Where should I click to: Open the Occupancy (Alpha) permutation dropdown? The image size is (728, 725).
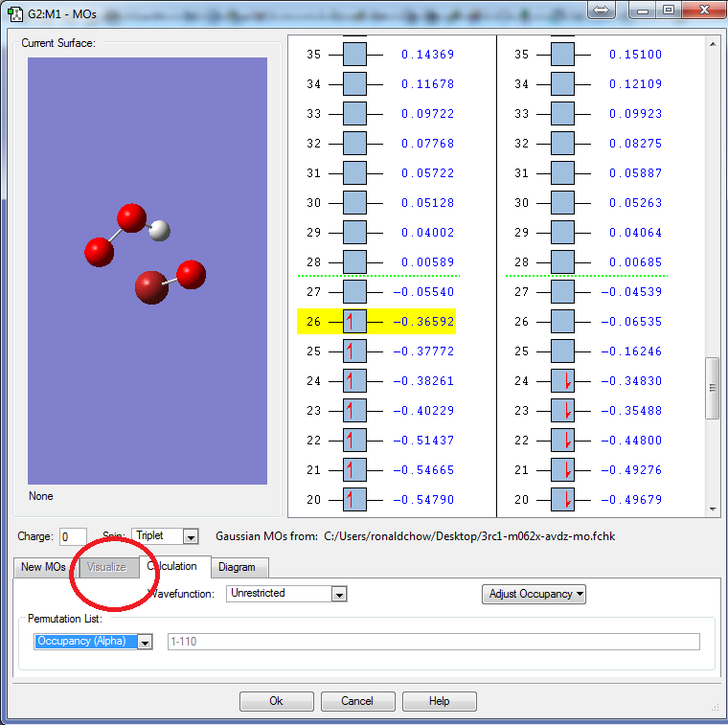pos(145,642)
